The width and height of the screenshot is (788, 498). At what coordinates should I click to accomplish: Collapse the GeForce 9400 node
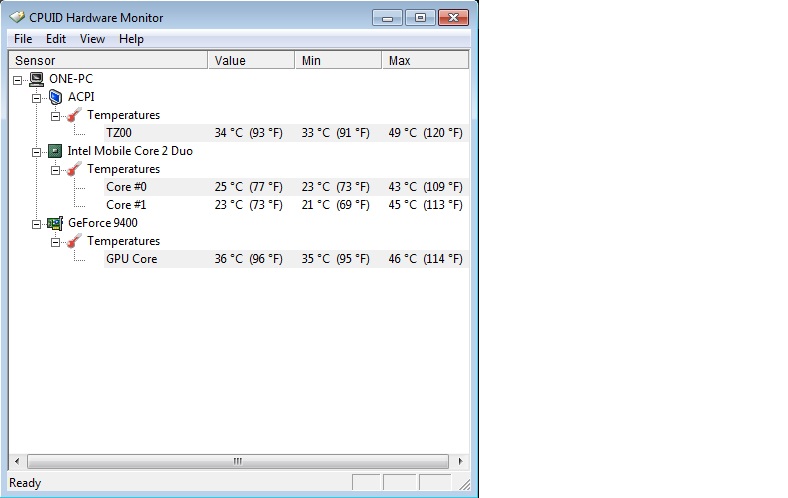(x=37, y=224)
